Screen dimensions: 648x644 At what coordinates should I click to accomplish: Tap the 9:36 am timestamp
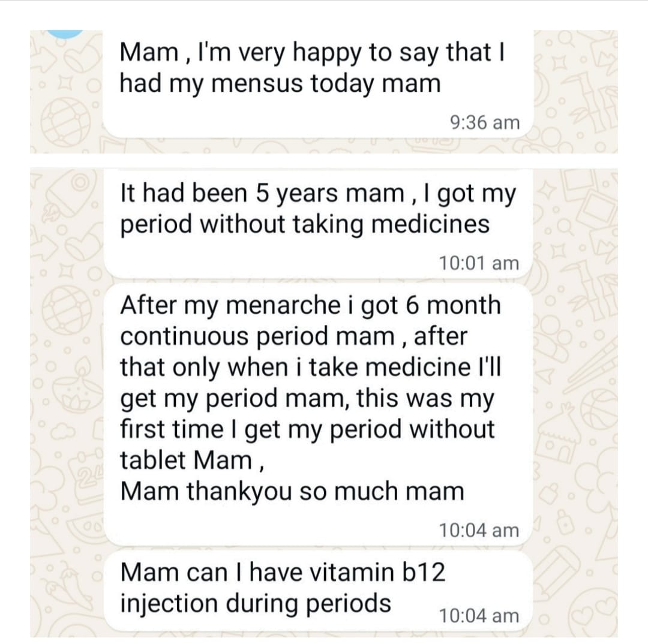click(x=484, y=122)
